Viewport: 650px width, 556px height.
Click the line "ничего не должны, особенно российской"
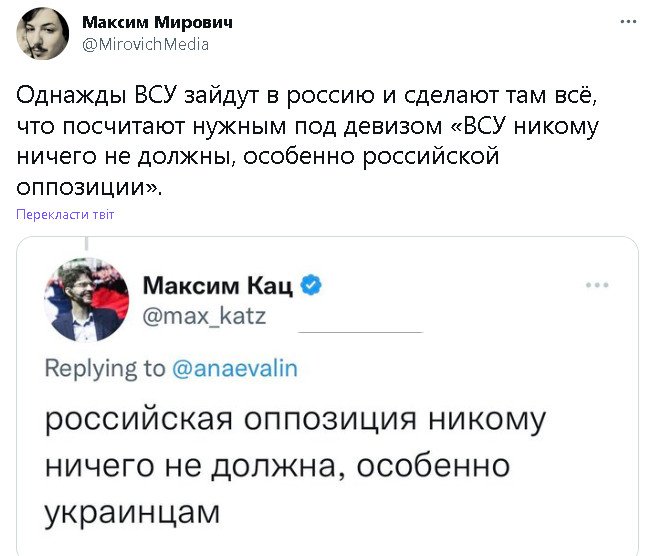point(256,157)
